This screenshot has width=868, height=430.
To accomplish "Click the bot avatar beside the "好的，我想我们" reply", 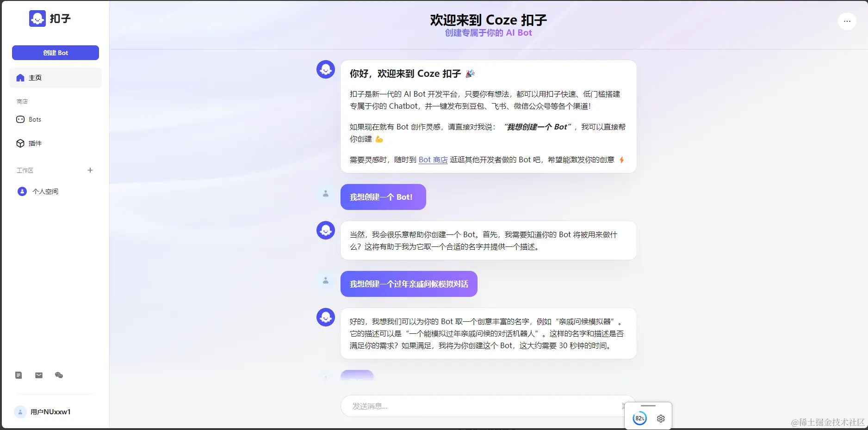I will tap(326, 317).
